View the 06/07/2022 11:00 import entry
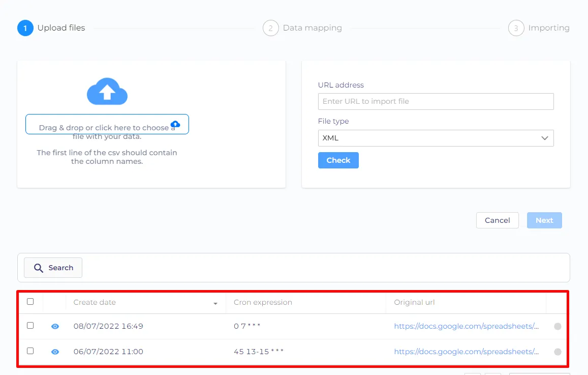This screenshot has height=375, width=588. click(x=55, y=352)
